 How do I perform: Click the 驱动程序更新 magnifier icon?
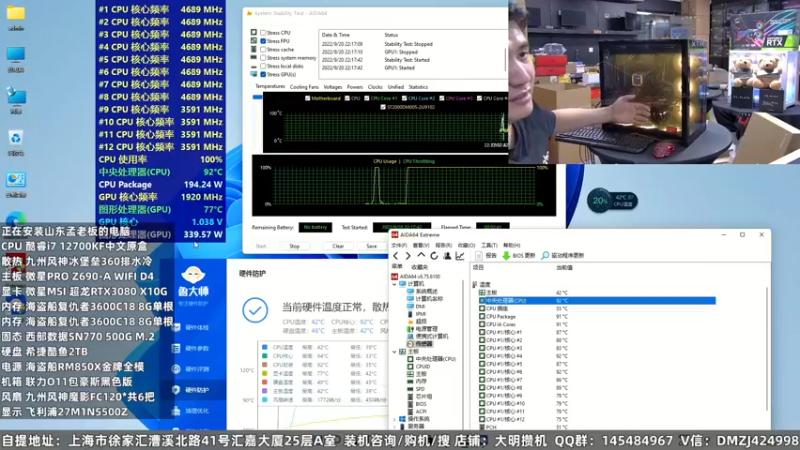tap(545, 256)
